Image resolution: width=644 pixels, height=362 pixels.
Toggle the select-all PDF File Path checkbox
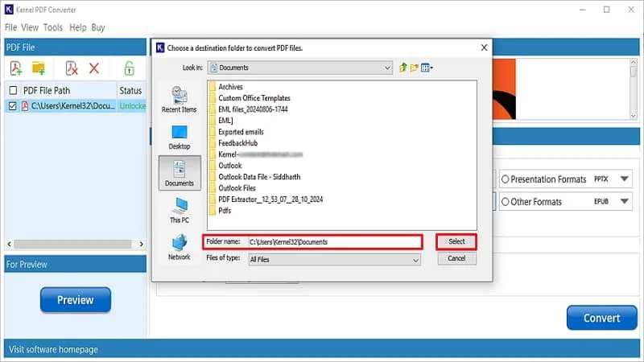[13, 90]
